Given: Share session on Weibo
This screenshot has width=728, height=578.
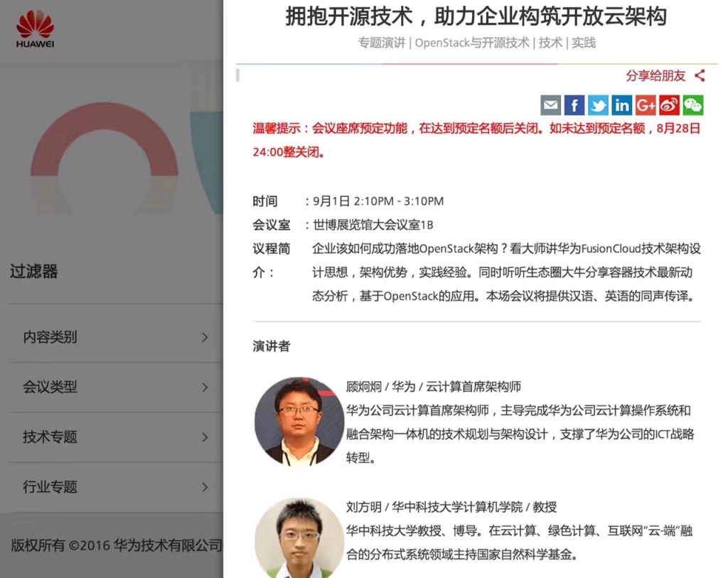Looking at the screenshot, I should [x=669, y=105].
